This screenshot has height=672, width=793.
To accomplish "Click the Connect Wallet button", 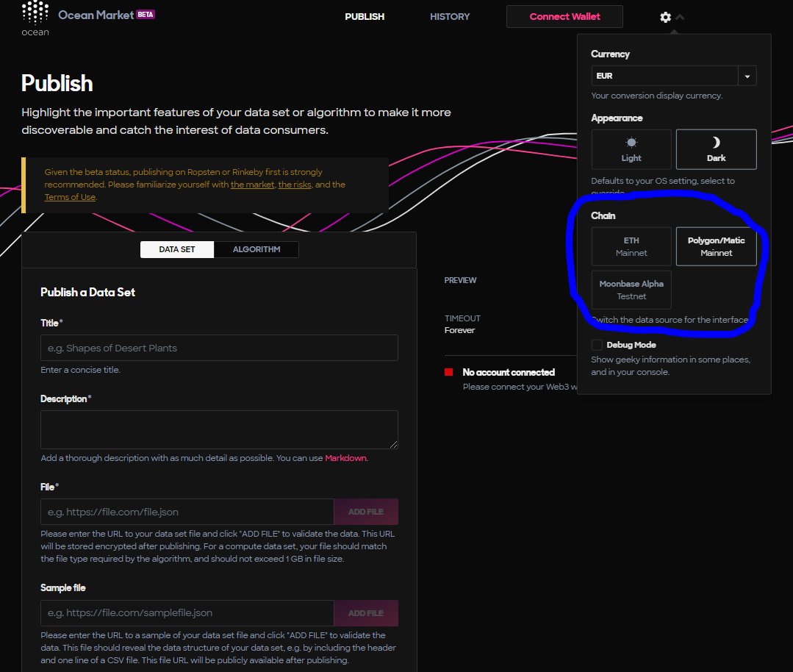I will (x=564, y=17).
